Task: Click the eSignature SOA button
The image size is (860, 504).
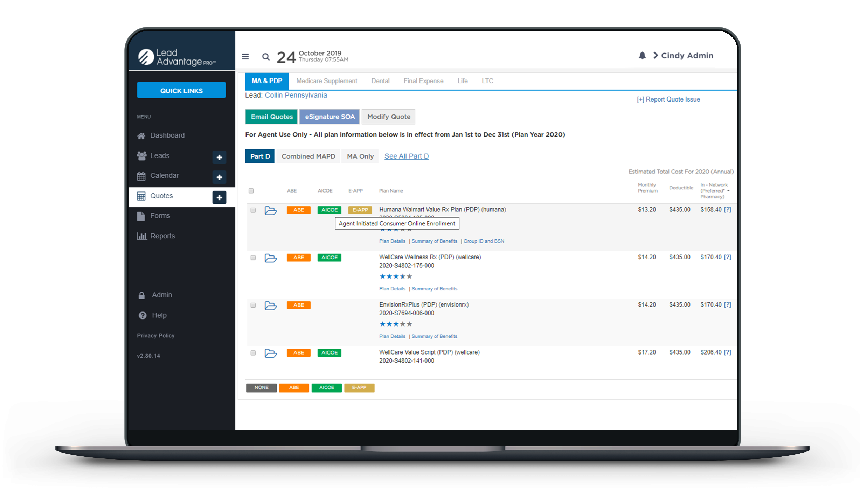Action: pyautogui.click(x=330, y=117)
